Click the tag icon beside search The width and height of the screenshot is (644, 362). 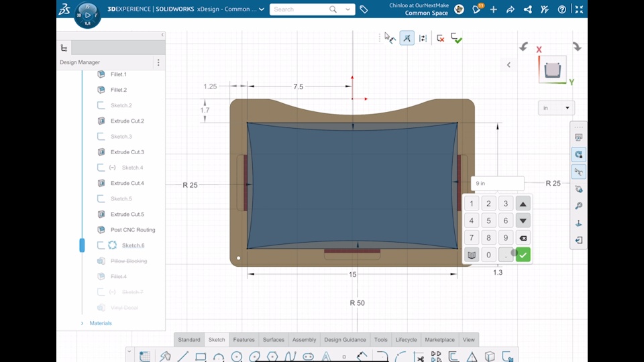[x=364, y=9]
